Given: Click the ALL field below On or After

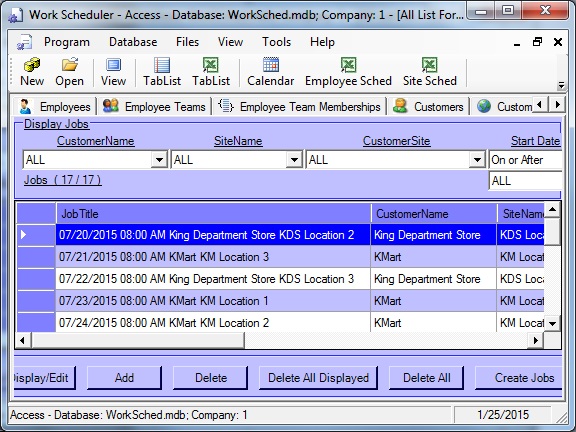Looking at the screenshot, I should 526,181.
